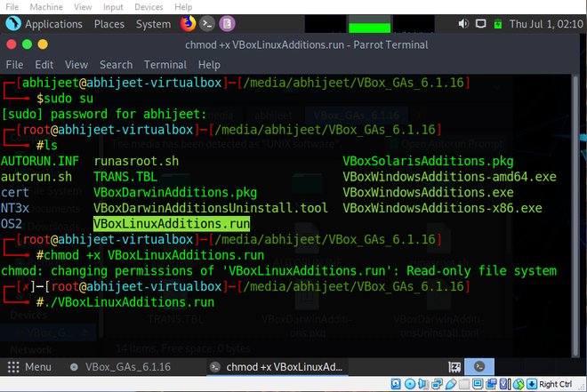Click highlighted VBoxLinuxAdditions.run in ls output
The width and height of the screenshot is (587, 392).
[x=172, y=224]
